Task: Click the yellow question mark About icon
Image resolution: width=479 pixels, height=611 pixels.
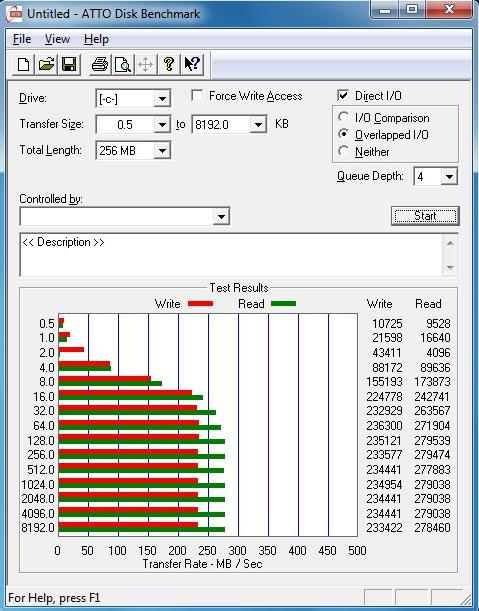Action: pyautogui.click(x=168, y=64)
